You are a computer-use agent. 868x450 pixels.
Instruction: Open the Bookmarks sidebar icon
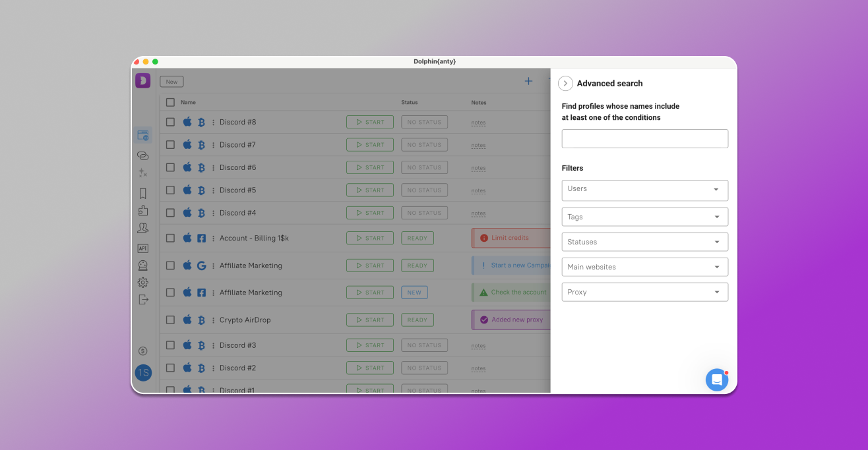pyautogui.click(x=143, y=191)
